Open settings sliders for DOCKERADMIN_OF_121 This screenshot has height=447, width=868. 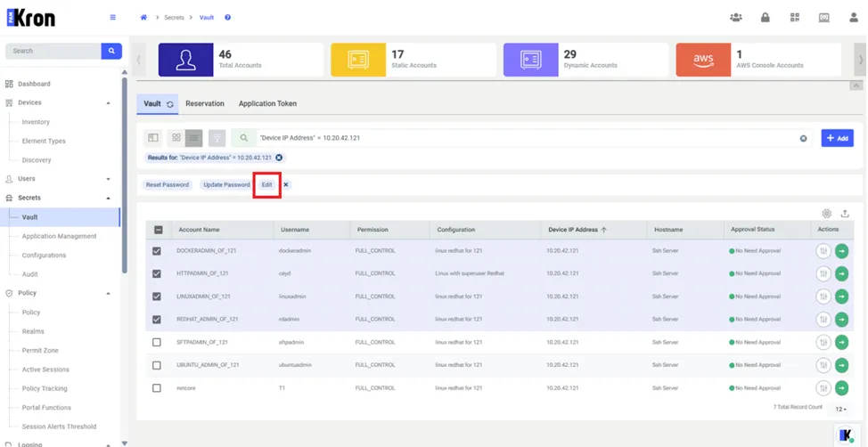point(823,250)
